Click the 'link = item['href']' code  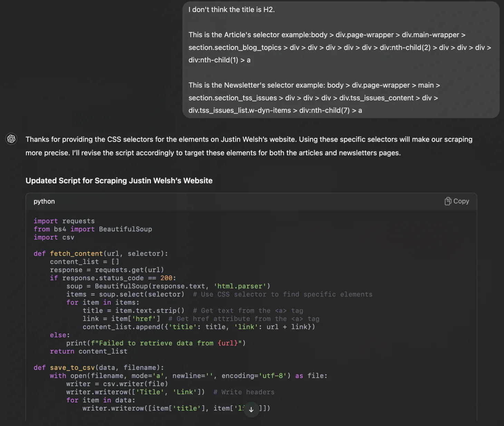point(122,319)
